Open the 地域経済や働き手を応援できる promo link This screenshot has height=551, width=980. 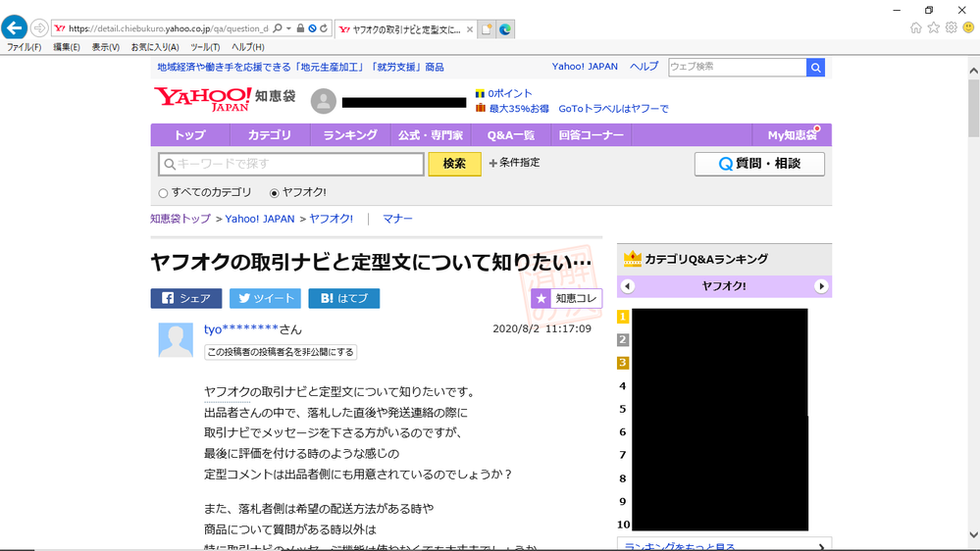[x=300, y=67]
